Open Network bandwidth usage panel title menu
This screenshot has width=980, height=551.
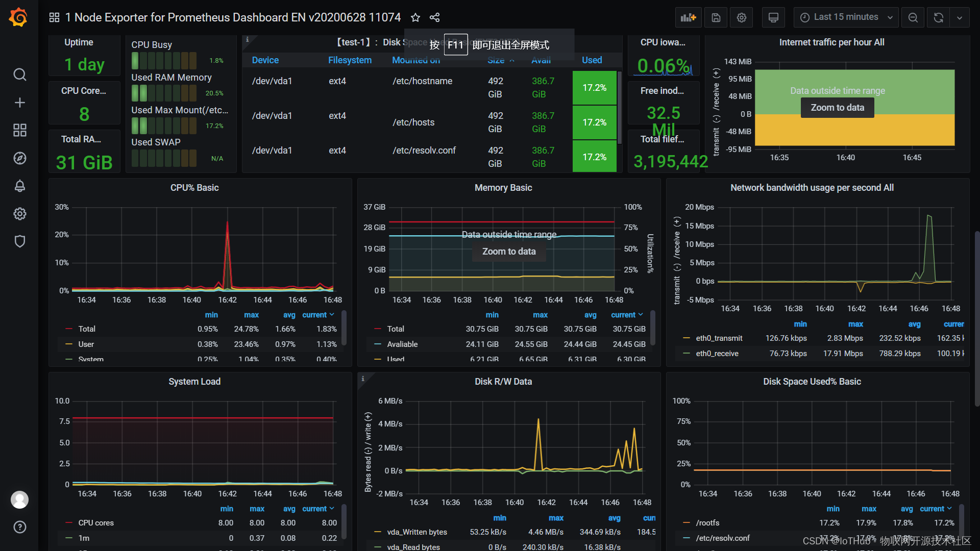click(812, 188)
